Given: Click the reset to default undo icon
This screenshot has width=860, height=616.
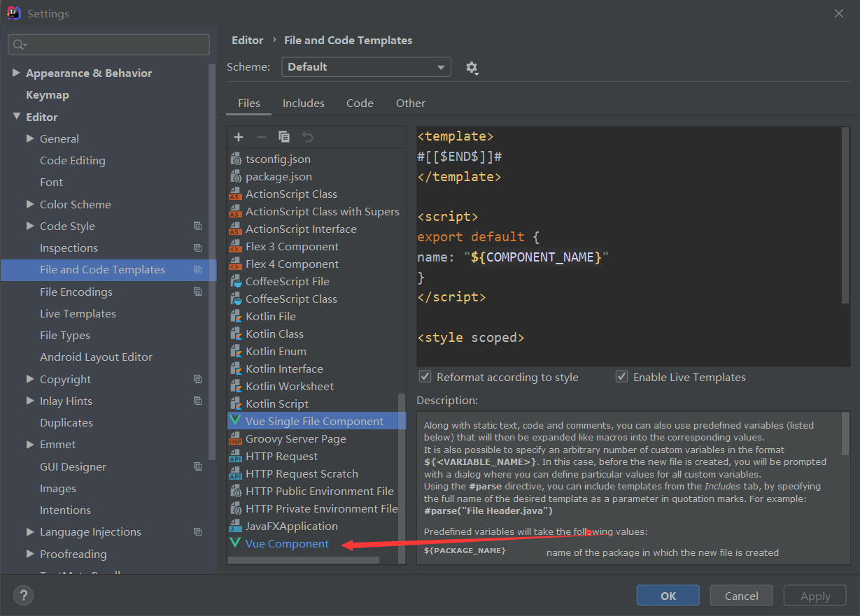Looking at the screenshot, I should coord(307,137).
